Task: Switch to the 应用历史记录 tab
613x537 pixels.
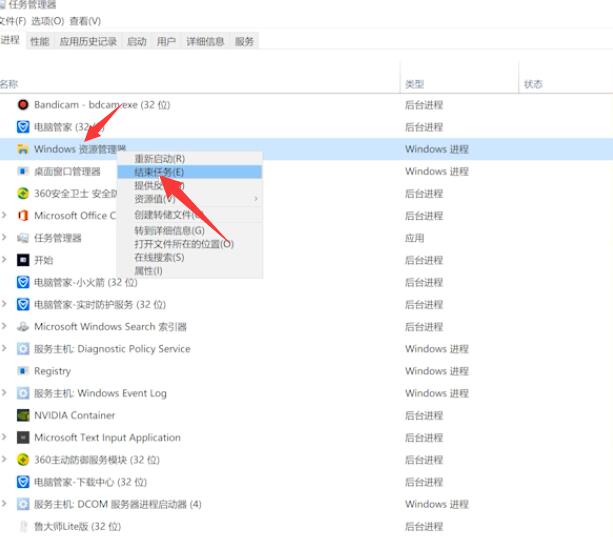Action: pos(88,41)
